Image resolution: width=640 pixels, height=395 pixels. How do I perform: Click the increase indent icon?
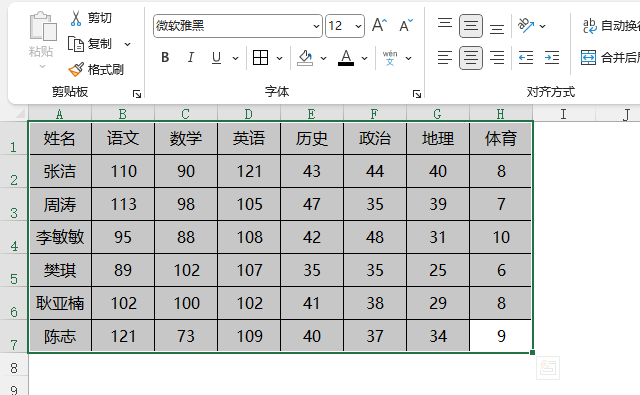point(552,58)
